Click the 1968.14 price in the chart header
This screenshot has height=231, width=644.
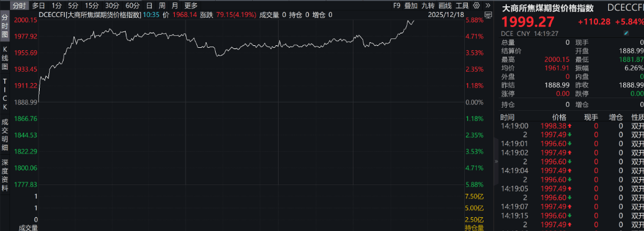(x=184, y=15)
